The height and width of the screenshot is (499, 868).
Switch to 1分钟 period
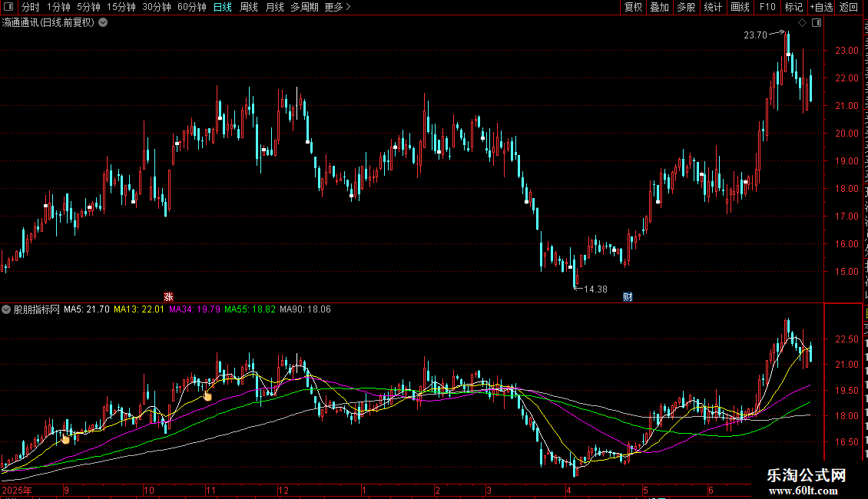pyautogui.click(x=58, y=7)
